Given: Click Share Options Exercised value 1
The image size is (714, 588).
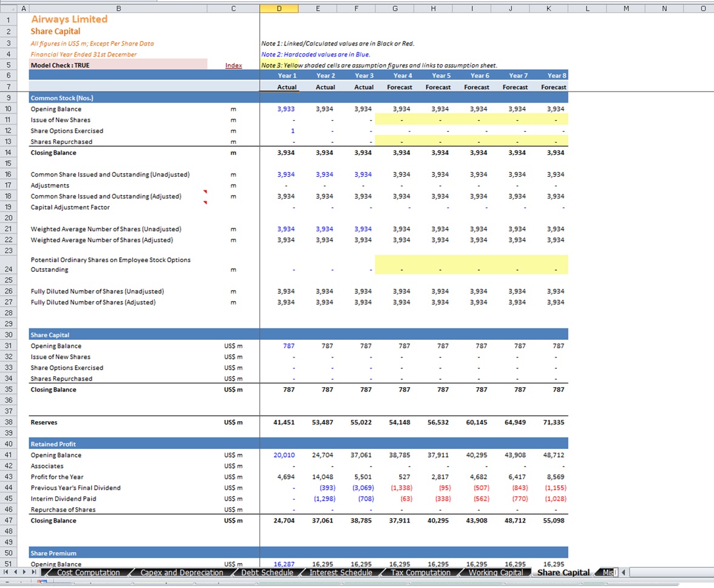Looking at the screenshot, I should pyautogui.click(x=293, y=131).
